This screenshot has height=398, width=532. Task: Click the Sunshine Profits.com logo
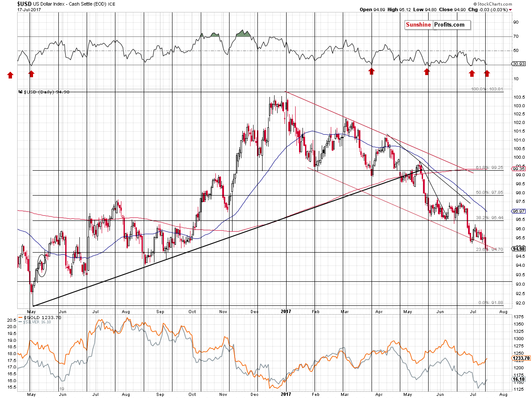tap(437, 25)
